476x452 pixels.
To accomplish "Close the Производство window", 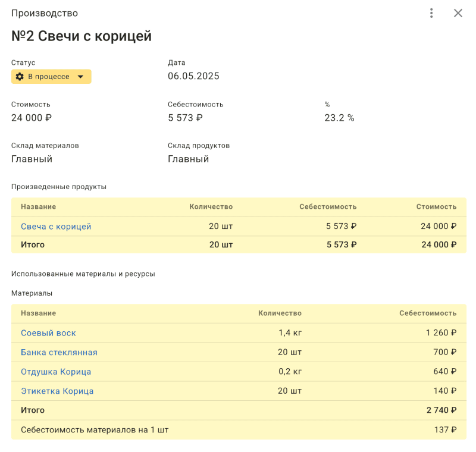I will click(x=458, y=12).
